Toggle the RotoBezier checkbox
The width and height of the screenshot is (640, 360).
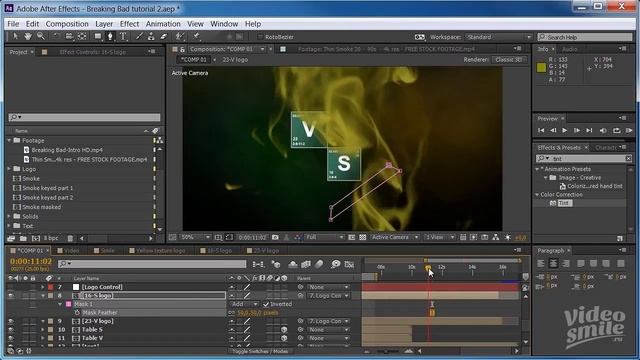click(x=260, y=37)
